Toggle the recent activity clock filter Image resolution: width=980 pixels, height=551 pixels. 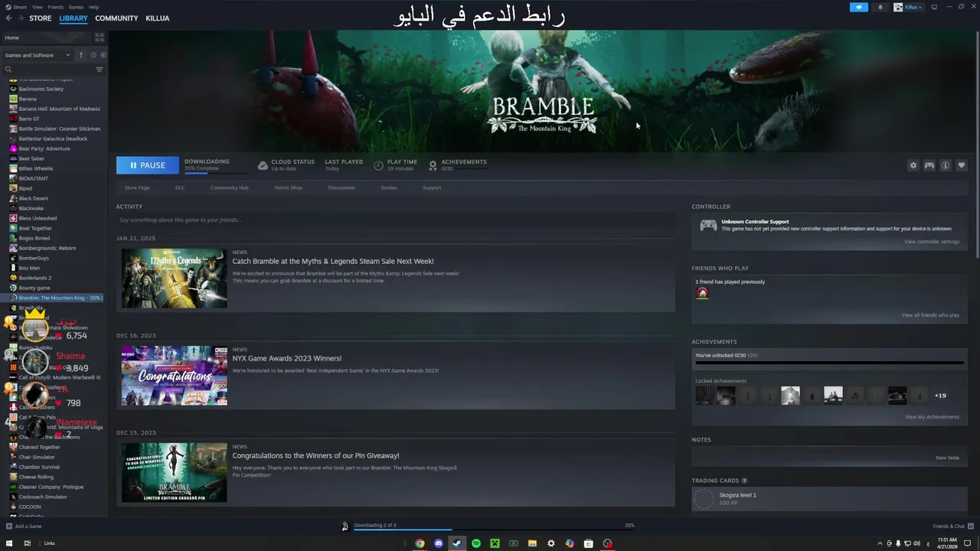pyautogui.click(x=93, y=55)
